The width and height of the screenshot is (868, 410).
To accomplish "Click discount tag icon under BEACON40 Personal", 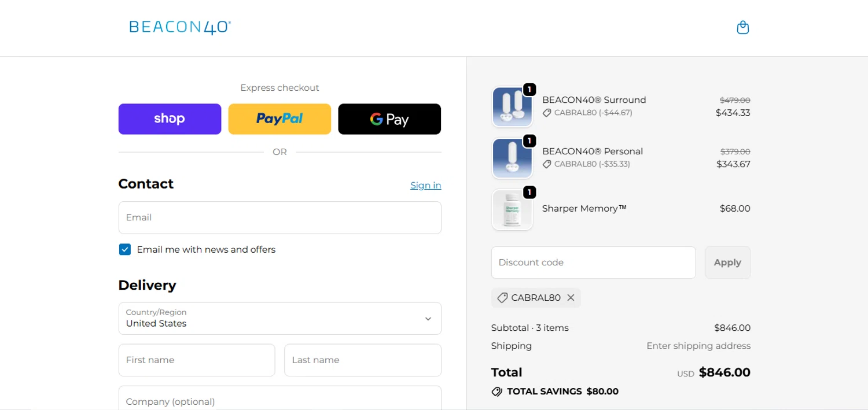I will pyautogui.click(x=547, y=164).
